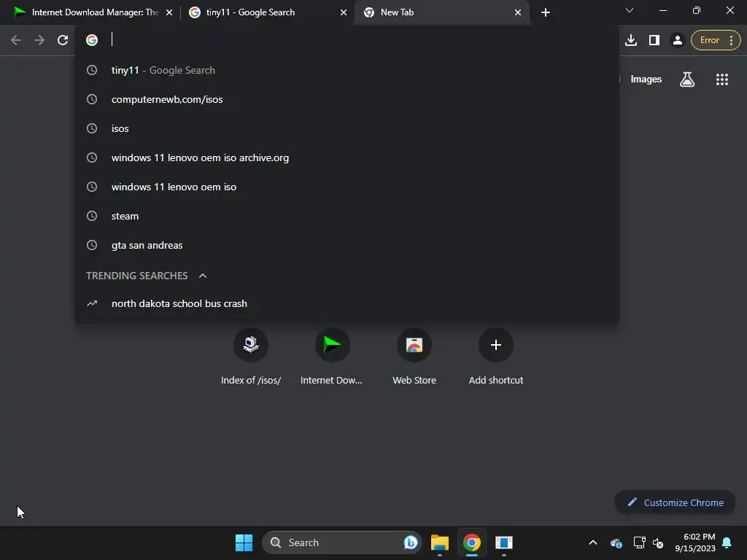747x560 pixels.
Task: Select computernewb.com/isos suggestion
Action: click(x=347, y=99)
